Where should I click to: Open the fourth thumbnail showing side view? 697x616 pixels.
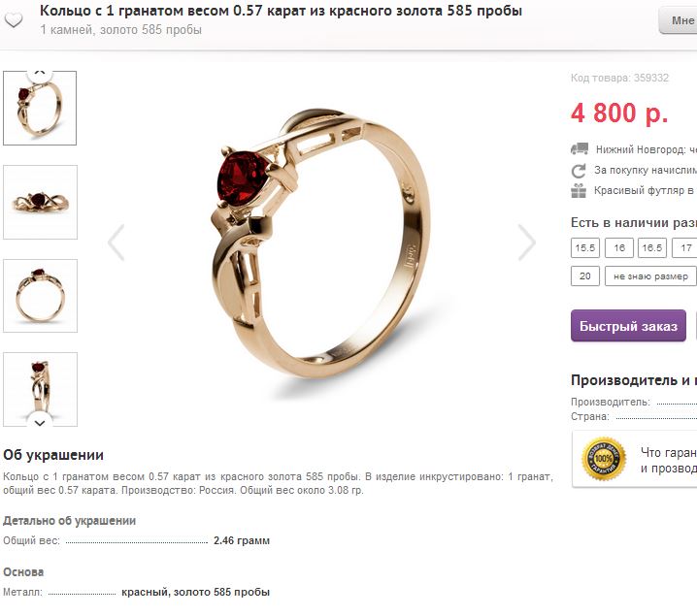tap(40, 390)
